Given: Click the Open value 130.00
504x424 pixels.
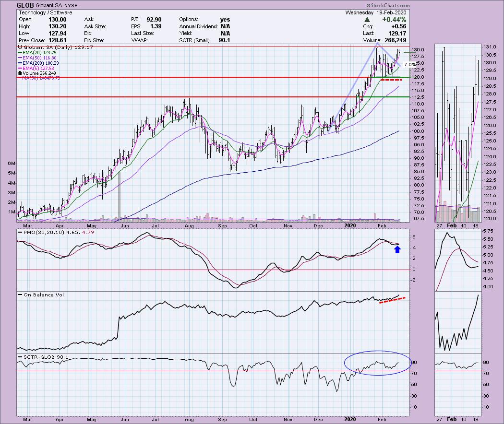Looking at the screenshot, I should click(57, 20).
